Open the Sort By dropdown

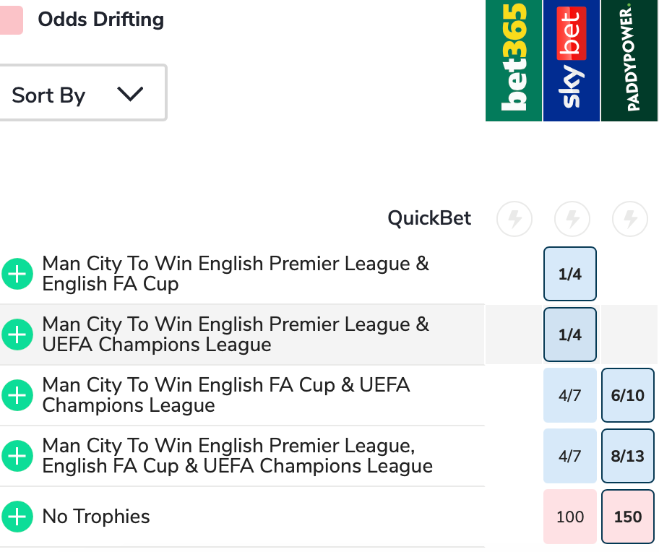tap(80, 94)
